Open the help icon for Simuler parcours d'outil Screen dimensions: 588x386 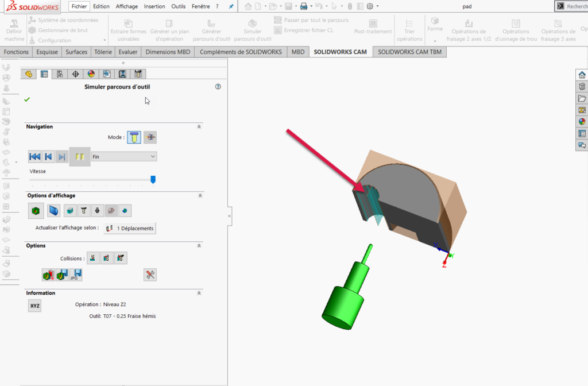click(x=218, y=87)
